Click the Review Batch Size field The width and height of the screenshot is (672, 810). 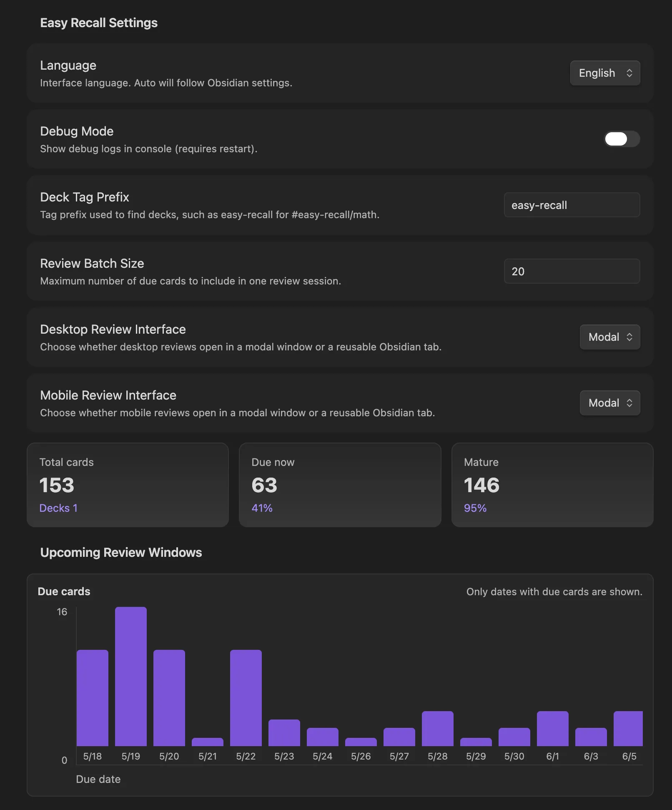[572, 271]
